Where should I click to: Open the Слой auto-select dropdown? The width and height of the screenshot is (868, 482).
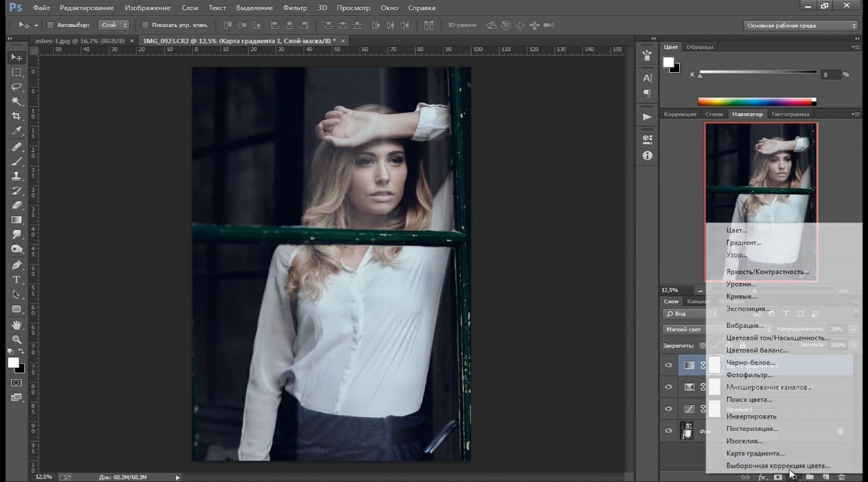coord(113,25)
